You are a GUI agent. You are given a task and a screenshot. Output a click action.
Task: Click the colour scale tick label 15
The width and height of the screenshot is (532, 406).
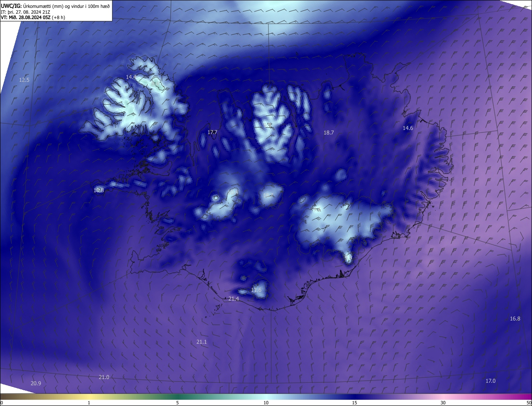(x=355, y=403)
